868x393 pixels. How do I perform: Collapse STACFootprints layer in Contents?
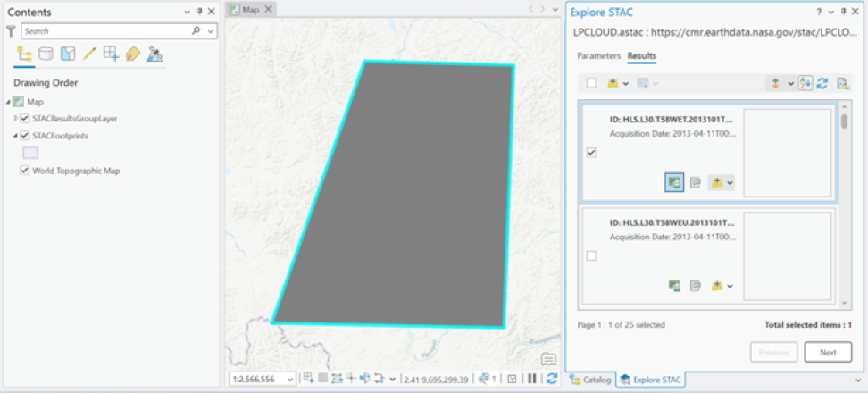(16, 135)
